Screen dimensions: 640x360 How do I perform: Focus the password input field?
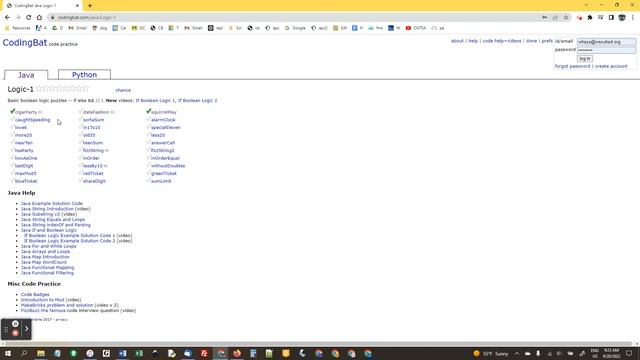point(606,50)
